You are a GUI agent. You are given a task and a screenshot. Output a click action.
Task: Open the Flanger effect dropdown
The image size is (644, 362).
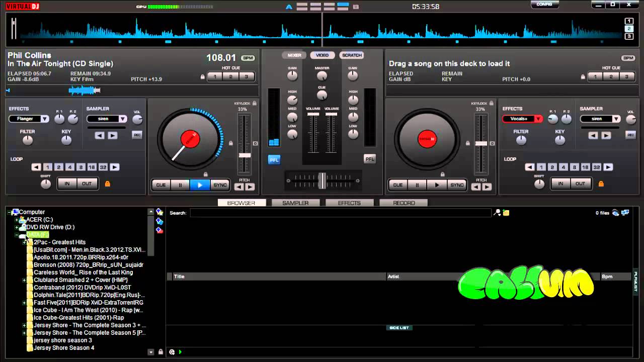click(44, 119)
